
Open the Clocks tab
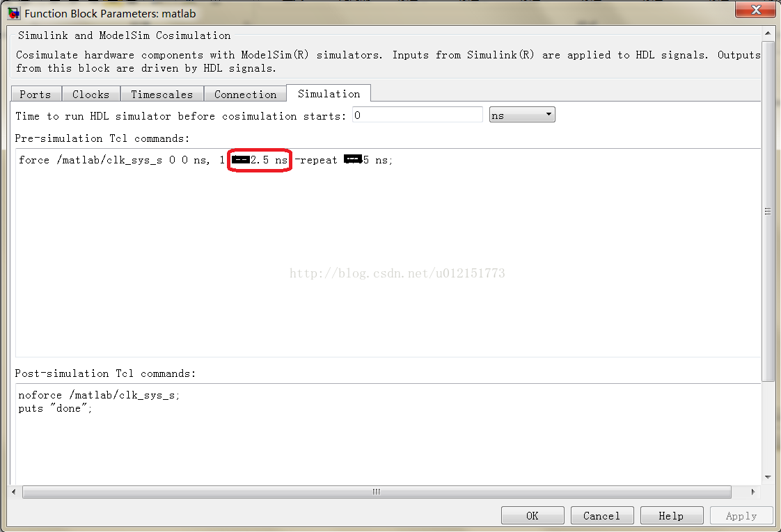click(x=90, y=94)
